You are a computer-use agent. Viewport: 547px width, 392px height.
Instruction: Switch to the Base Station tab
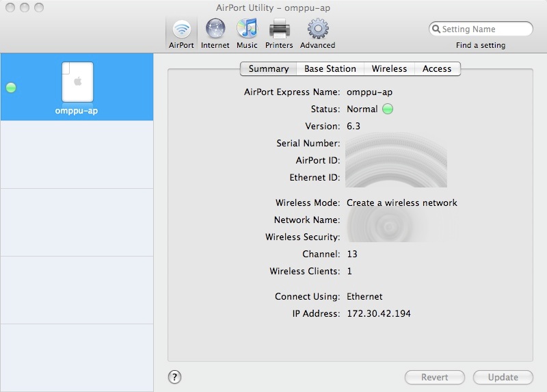tap(330, 69)
